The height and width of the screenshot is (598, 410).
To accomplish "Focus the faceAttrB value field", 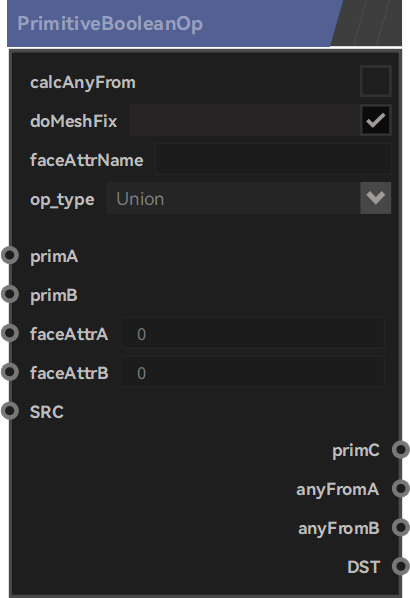I will [252, 372].
